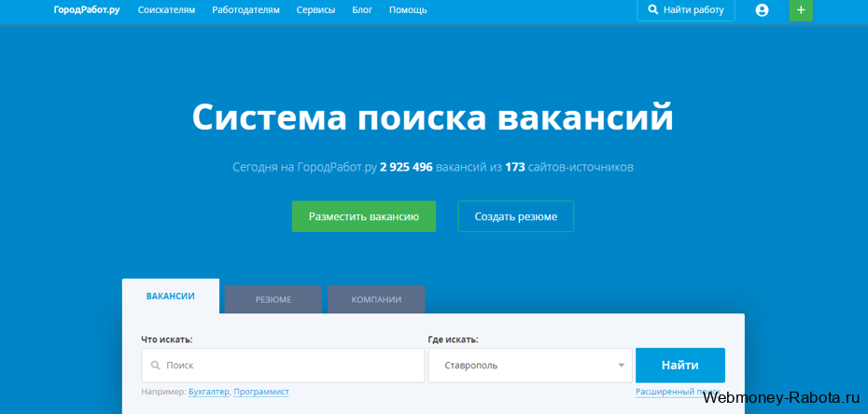
Task: Click the 2 925 496 vacancies count
Action: (406, 167)
